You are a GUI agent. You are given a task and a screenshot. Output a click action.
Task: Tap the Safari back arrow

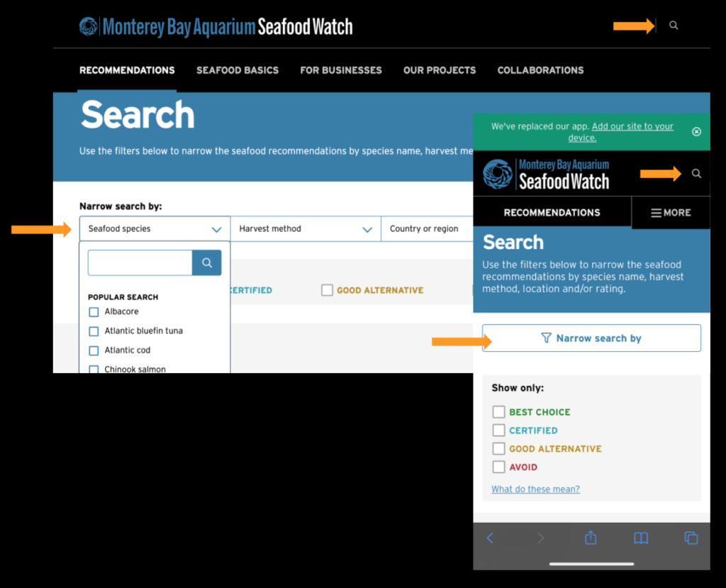(x=490, y=538)
